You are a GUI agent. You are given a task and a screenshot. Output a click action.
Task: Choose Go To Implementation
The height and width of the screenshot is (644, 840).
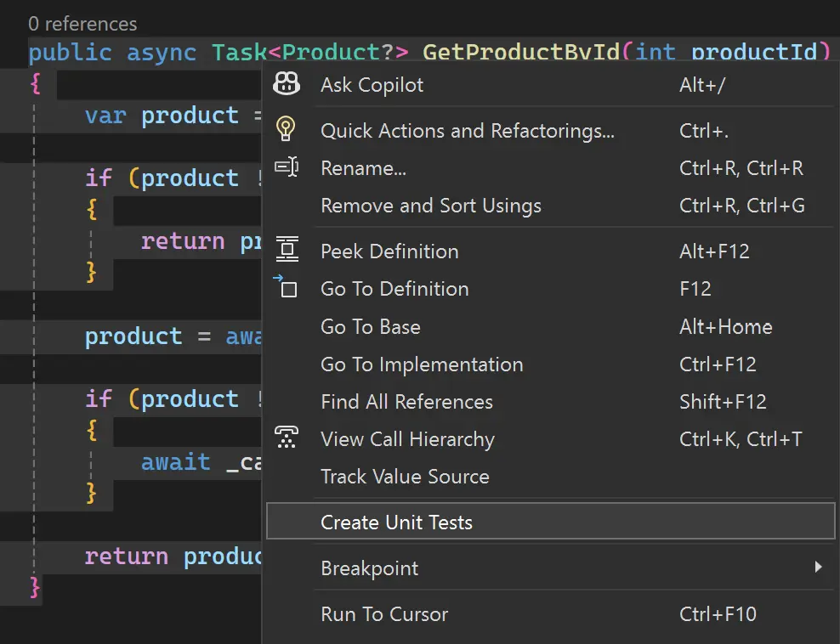point(422,364)
